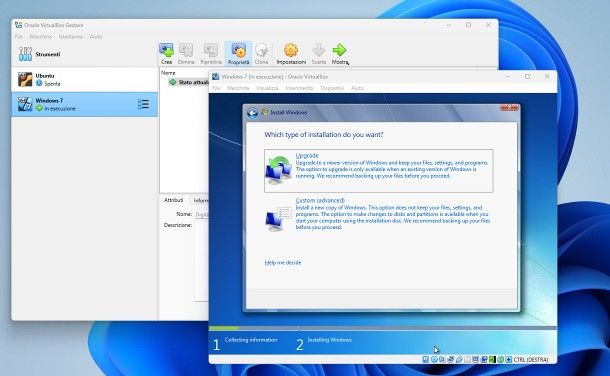Open Istantanea menu in VirtualBox Gestore
The width and height of the screenshot is (610, 376).
pos(71,37)
